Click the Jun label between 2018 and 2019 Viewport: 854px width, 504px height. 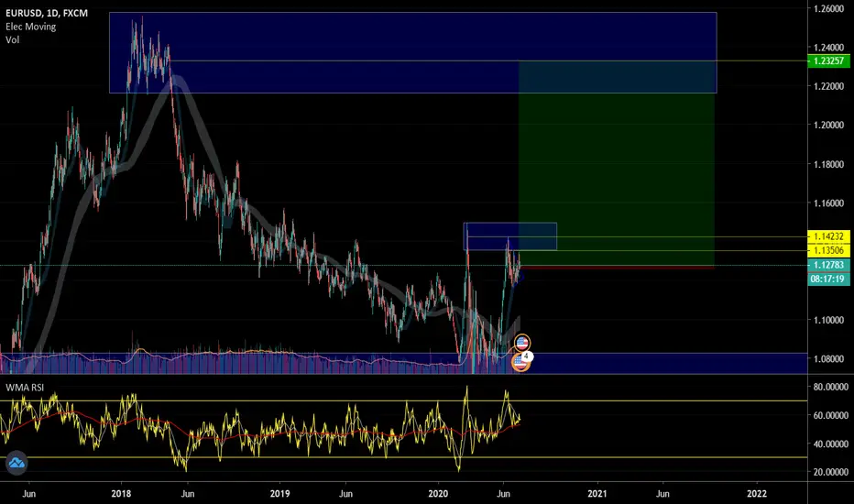point(187,494)
